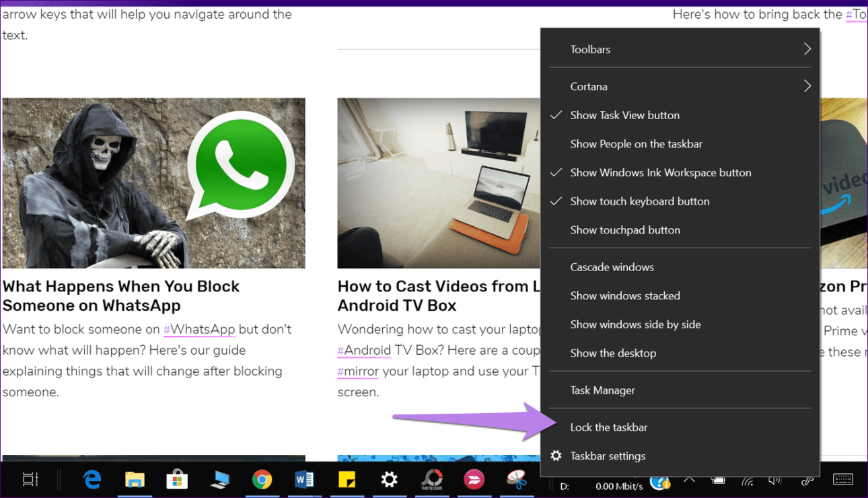Uncheck Show Task View button
Viewport: 868px width, 498px height.
click(624, 115)
